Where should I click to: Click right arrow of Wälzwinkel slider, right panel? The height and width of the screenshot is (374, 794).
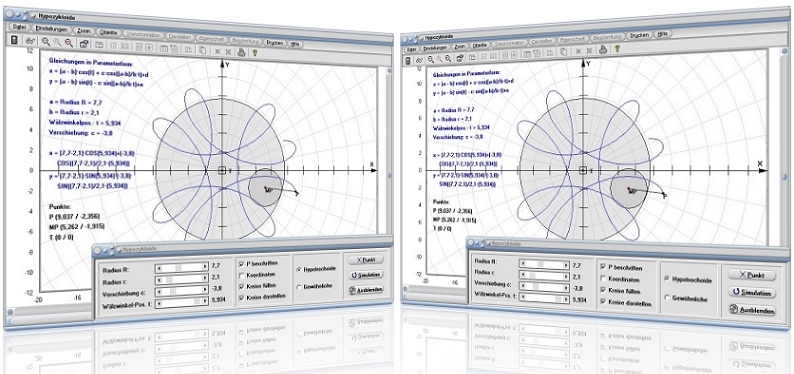pyautogui.click(x=567, y=299)
